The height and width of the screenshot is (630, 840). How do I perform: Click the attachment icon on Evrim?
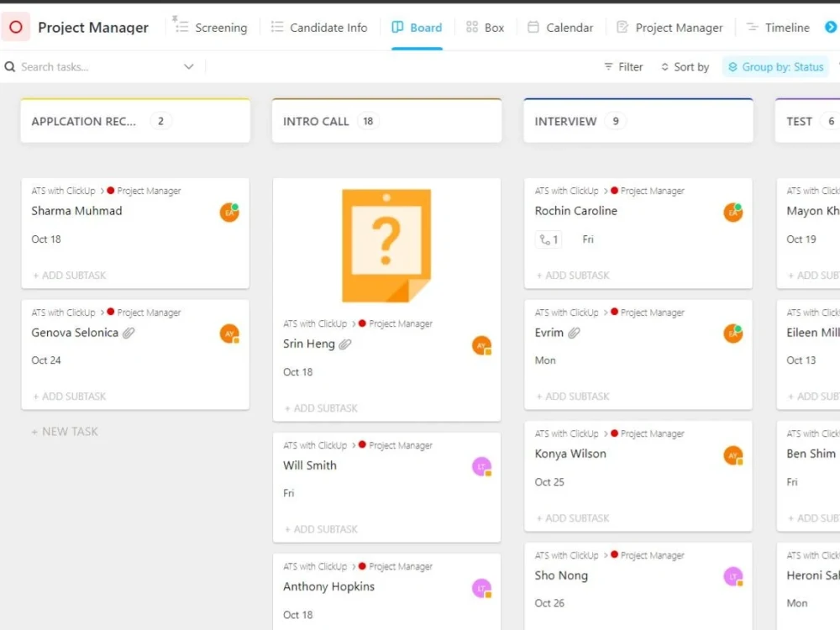pyautogui.click(x=575, y=333)
